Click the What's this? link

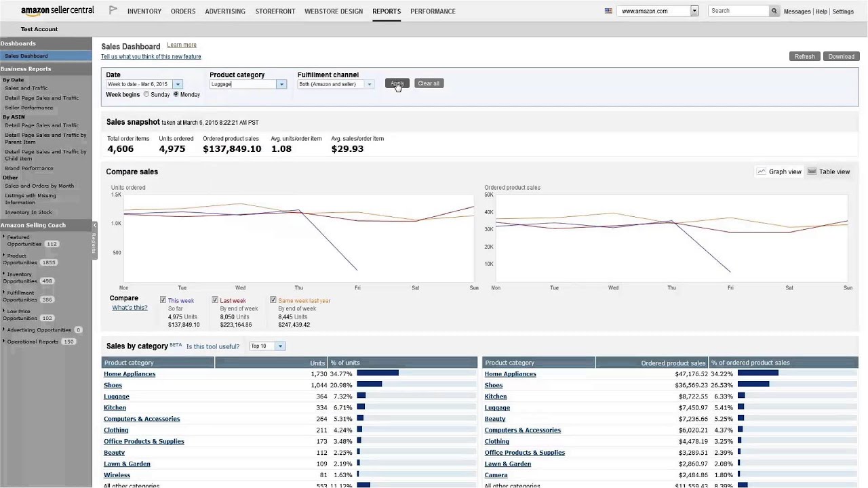130,308
